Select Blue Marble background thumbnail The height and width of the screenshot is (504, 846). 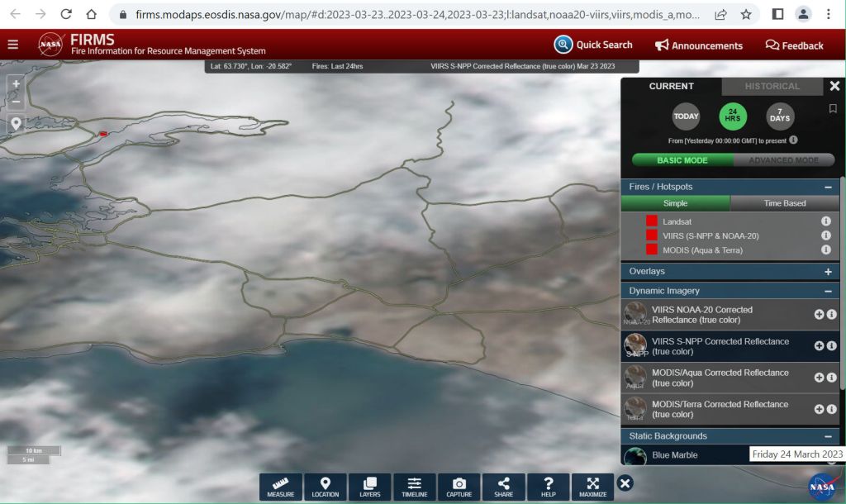[635, 455]
